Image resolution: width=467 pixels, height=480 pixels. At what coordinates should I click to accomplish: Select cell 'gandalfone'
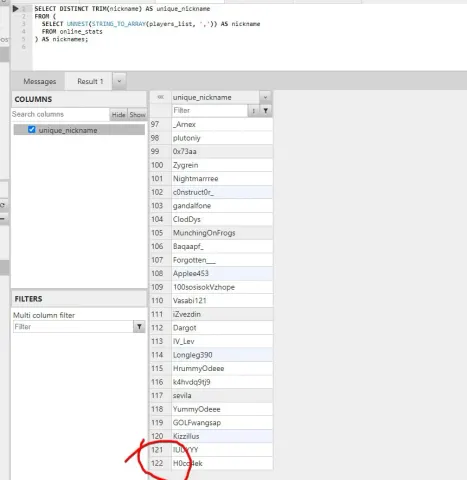click(222, 206)
